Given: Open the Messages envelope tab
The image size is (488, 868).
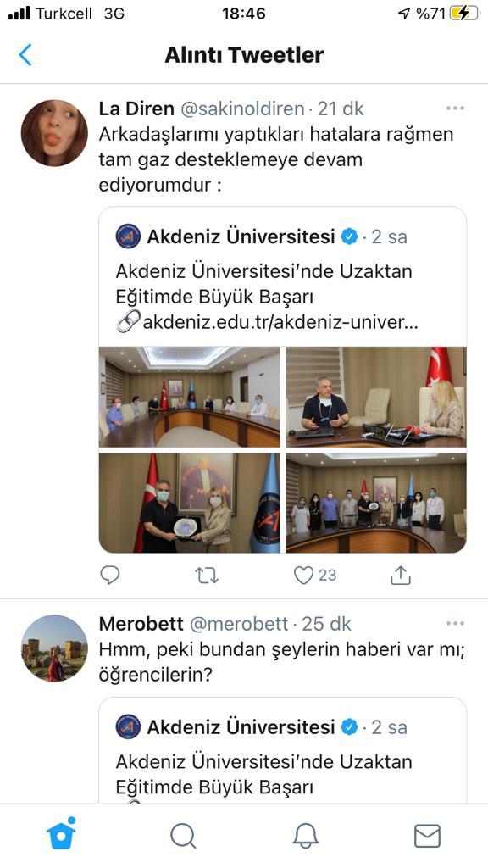Looking at the screenshot, I should (x=427, y=835).
